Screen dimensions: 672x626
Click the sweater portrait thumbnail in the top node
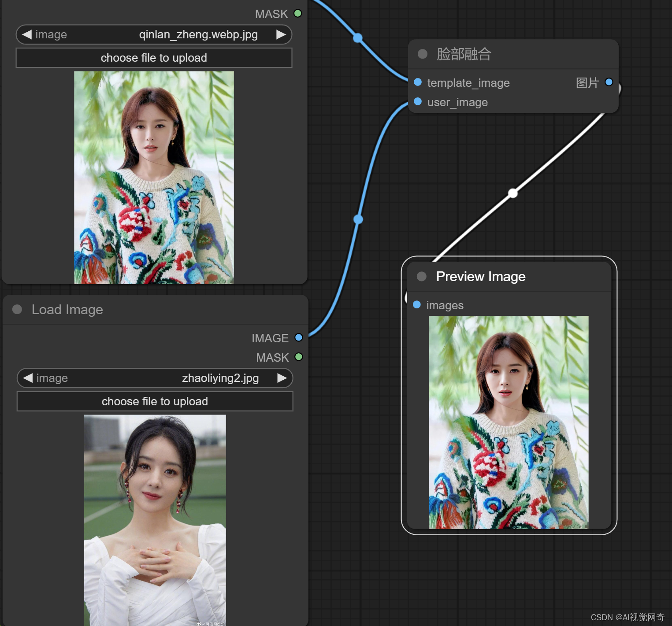pos(154,178)
